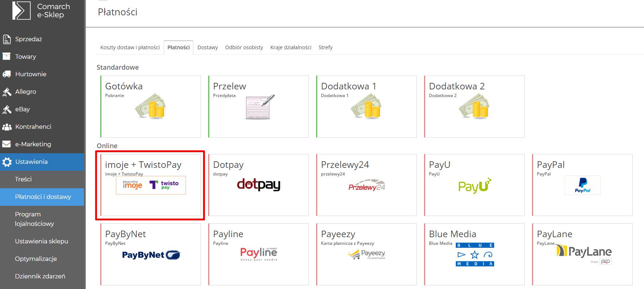The image size is (644, 289).
Task: Click the 'Karta płatnicza z Payeezy' subtitle
Action: [348, 243]
